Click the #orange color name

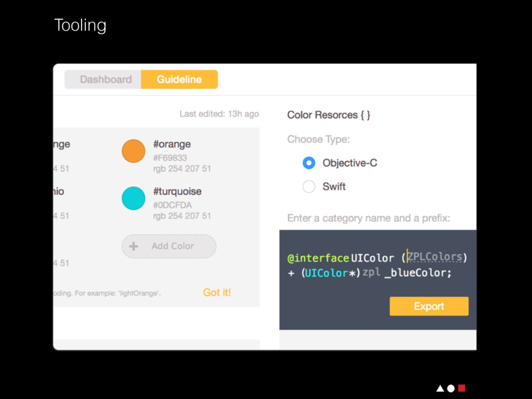(x=172, y=144)
